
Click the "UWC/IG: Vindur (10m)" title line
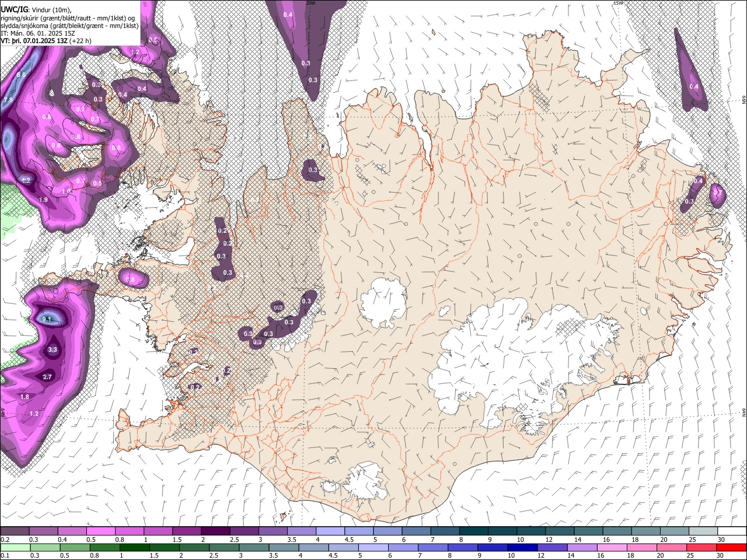[x=36, y=10]
